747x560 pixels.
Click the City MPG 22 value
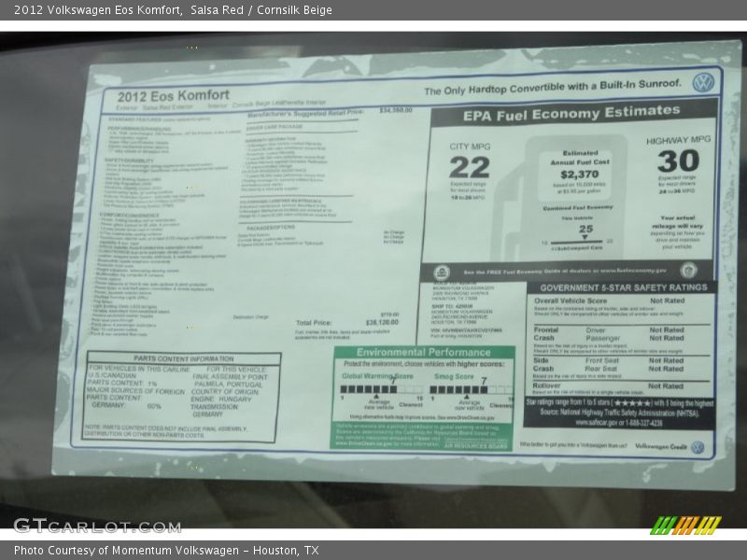click(x=469, y=167)
